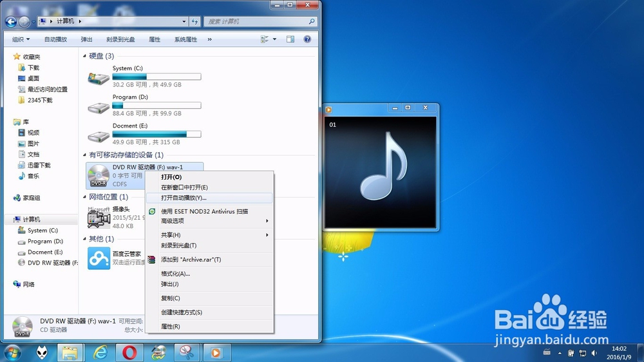Screen dimensions: 644x362
Task: Open Windows Media Player taskbar icon
Action: 216,352
